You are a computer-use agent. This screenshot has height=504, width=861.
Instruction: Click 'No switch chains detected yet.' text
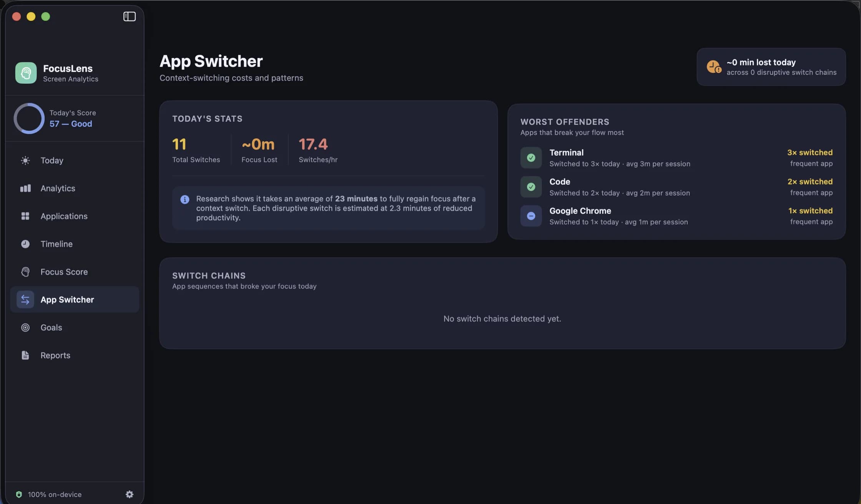pos(502,319)
